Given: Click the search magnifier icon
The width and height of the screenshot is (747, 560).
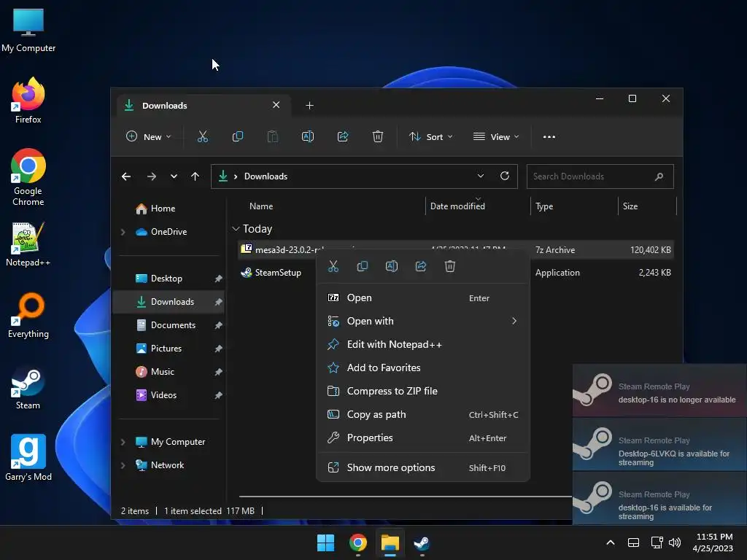Looking at the screenshot, I should tap(659, 176).
